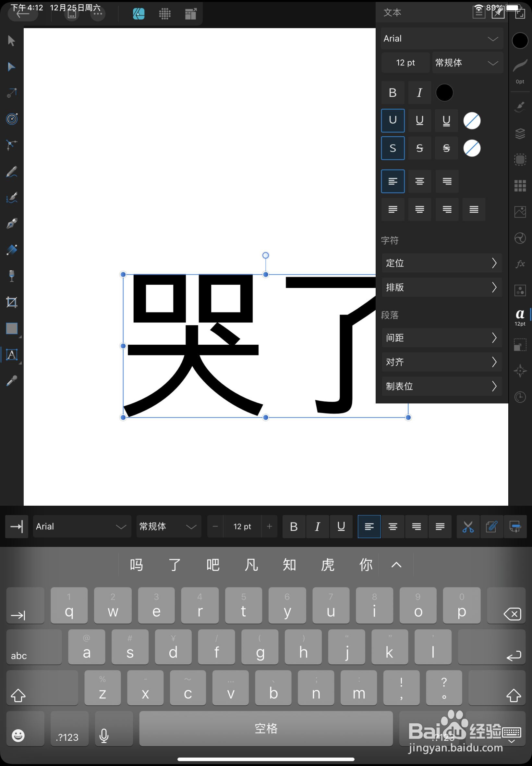
Task: Apply single strikethrough style
Action: click(x=420, y=148)
